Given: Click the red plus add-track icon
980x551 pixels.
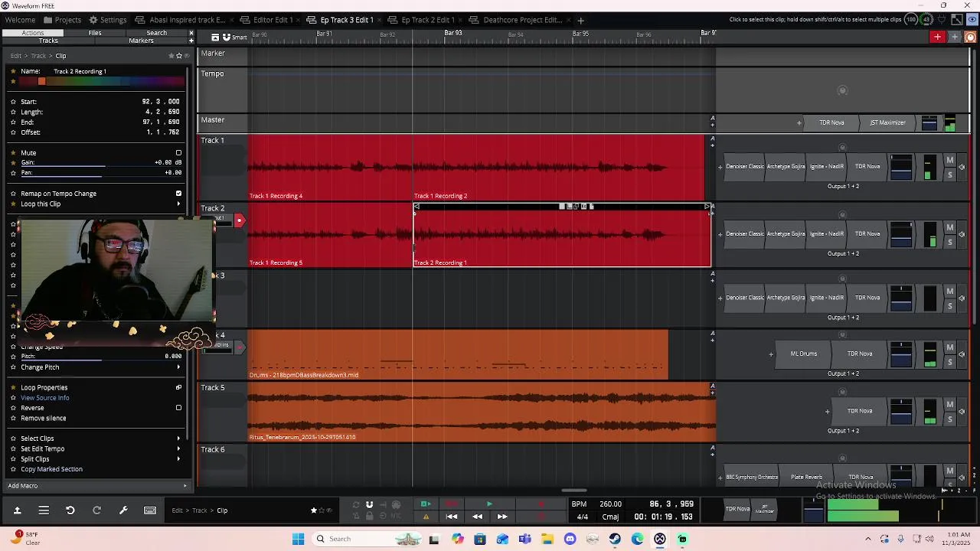Looking at the screenshot, I should 937,37.
